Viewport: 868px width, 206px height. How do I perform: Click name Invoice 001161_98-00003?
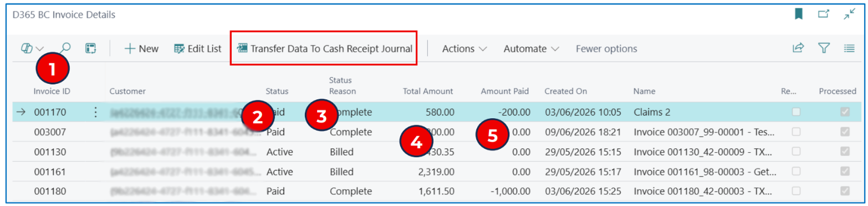[x=705, y=172]
